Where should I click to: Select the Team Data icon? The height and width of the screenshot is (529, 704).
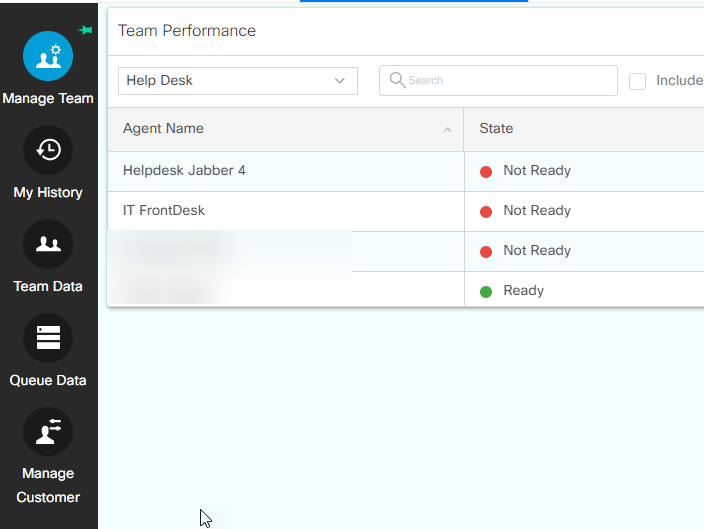(48, 244)
